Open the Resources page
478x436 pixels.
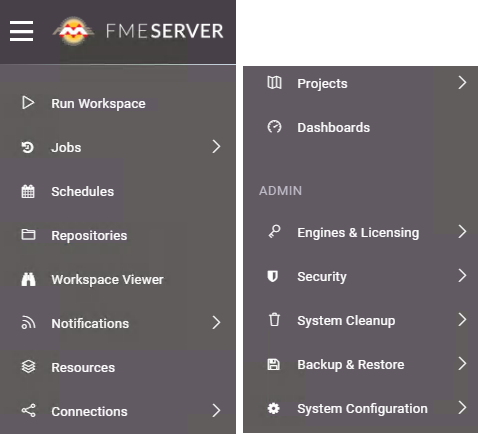(x=83, y=367)
